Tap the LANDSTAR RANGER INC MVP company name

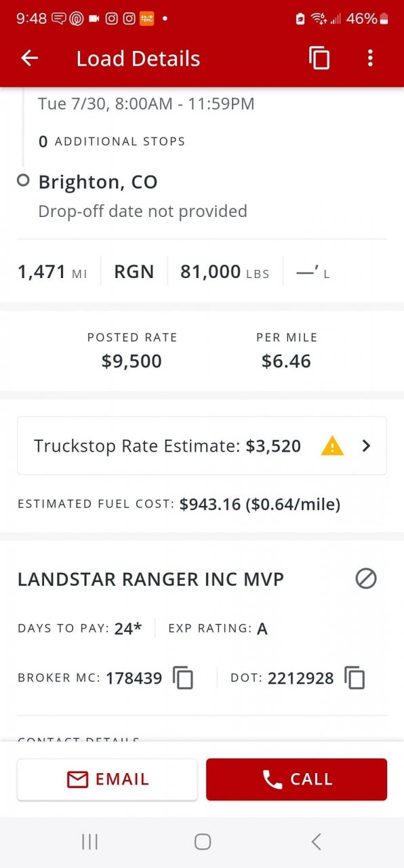click(x=150, y=579)
